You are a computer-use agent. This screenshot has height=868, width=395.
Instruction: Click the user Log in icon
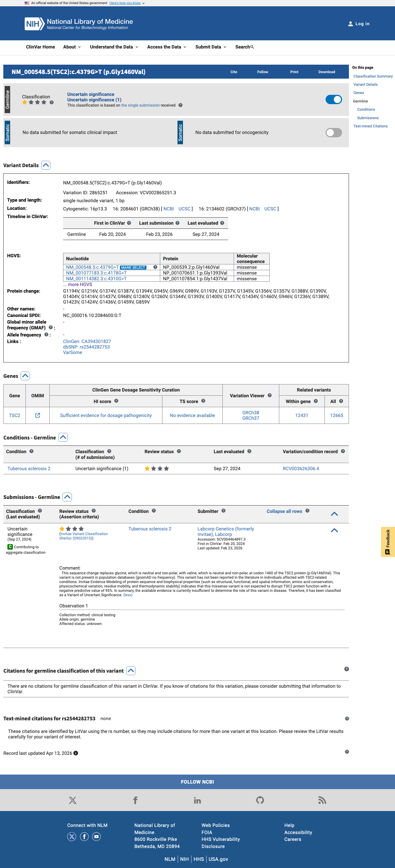point(350,24)
